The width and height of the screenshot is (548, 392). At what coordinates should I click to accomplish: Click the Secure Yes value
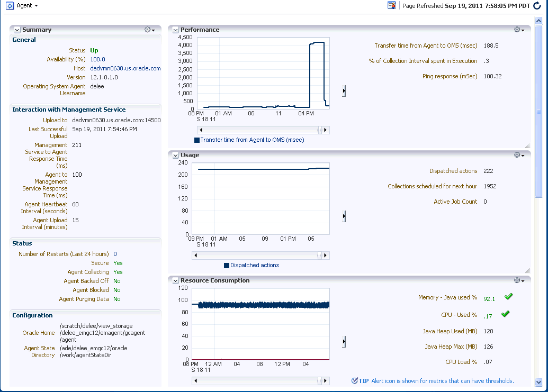118,263
